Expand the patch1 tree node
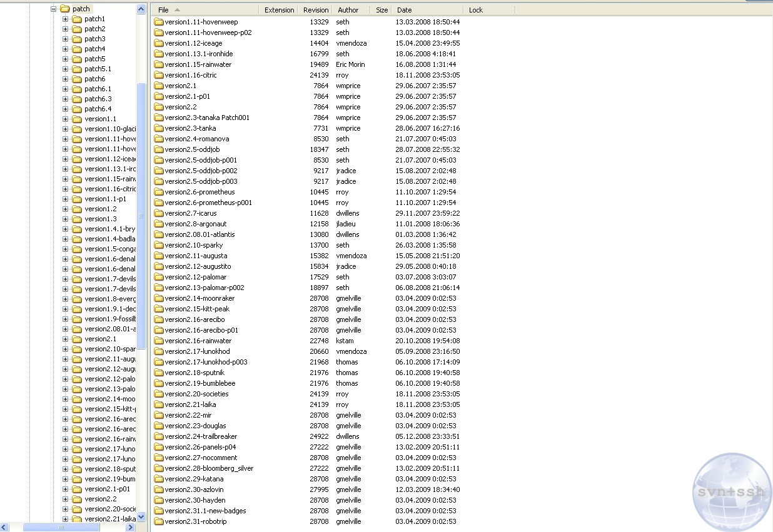773x532 pixels. pyautogui.click(x=65, y=19)
